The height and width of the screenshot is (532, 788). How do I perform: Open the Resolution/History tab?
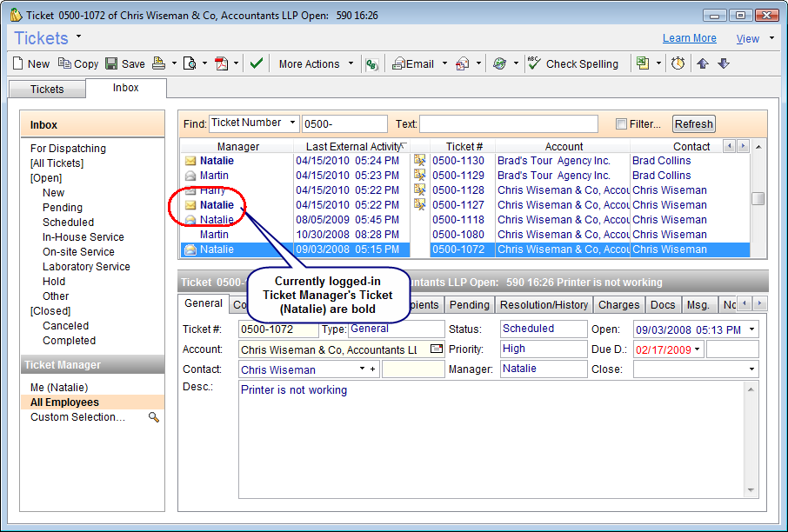coord(545,304)
